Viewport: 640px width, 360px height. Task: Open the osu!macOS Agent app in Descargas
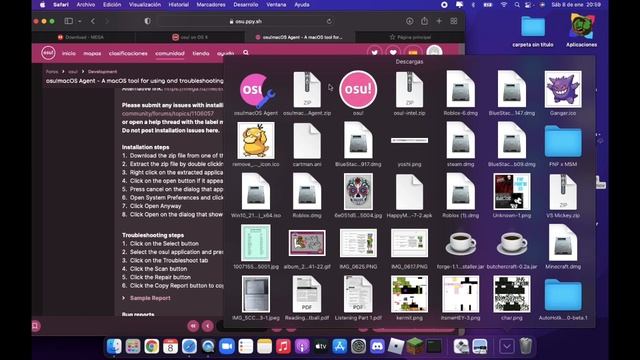[x=256, y=90]
